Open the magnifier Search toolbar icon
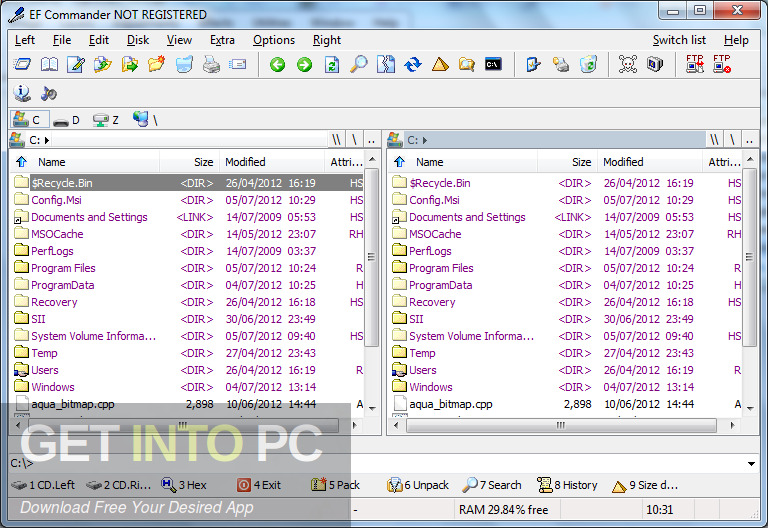The width and height of the screenshot is (768, 528). click(359, 64)
